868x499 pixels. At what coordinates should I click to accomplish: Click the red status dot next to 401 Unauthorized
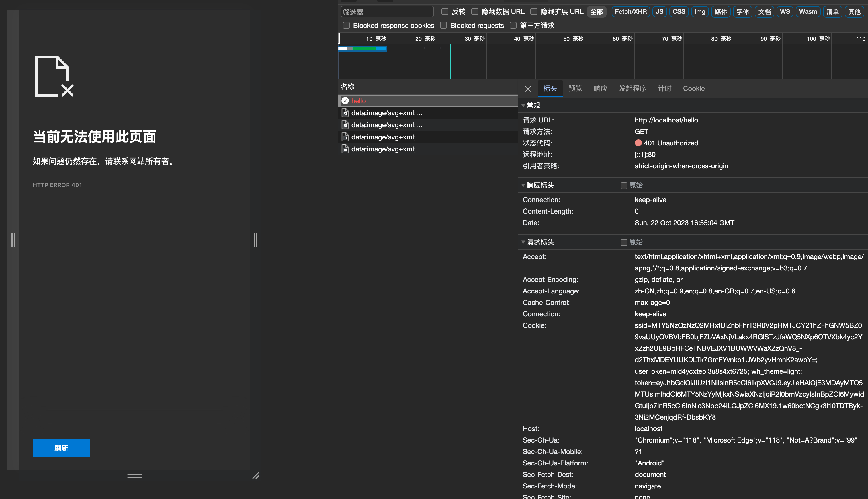click(638, 143)
